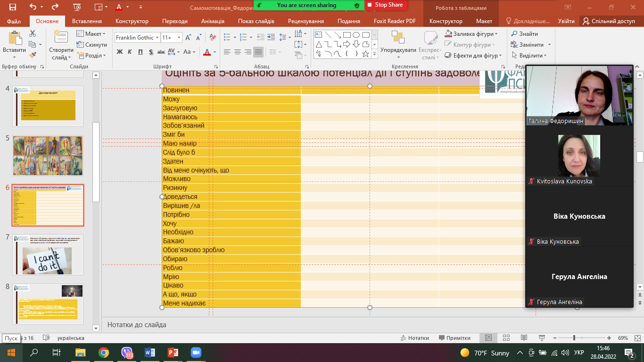Toggle the Нотатки notes pane
Viewport: 644px width, 362px height.
pos(414,338)
